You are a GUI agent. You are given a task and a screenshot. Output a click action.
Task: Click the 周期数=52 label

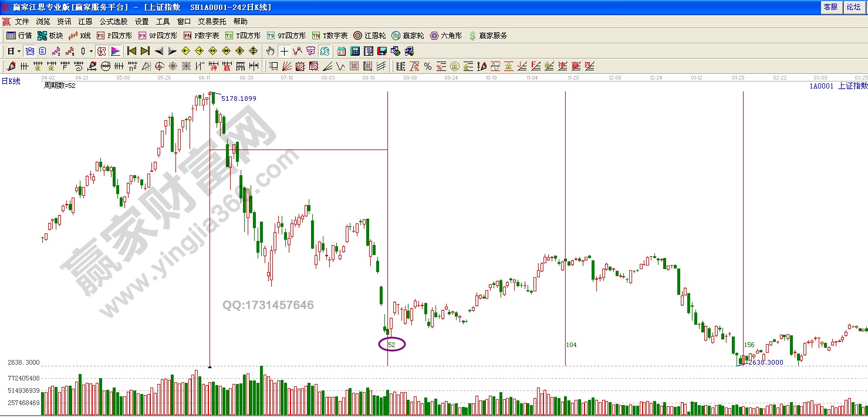click(60, 86)
